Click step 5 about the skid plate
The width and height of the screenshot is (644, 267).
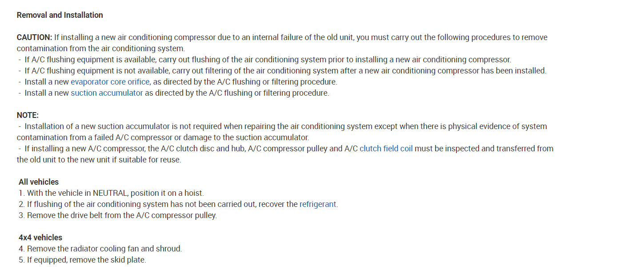(82, 260)
